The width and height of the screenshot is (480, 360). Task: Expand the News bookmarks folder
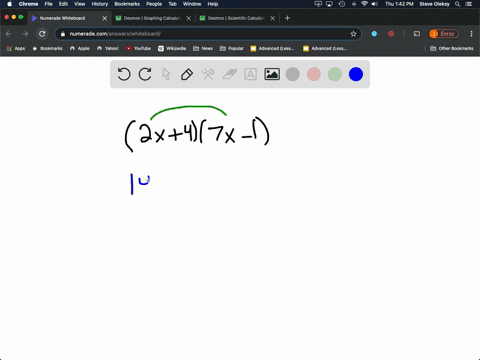tap(203, 48)
